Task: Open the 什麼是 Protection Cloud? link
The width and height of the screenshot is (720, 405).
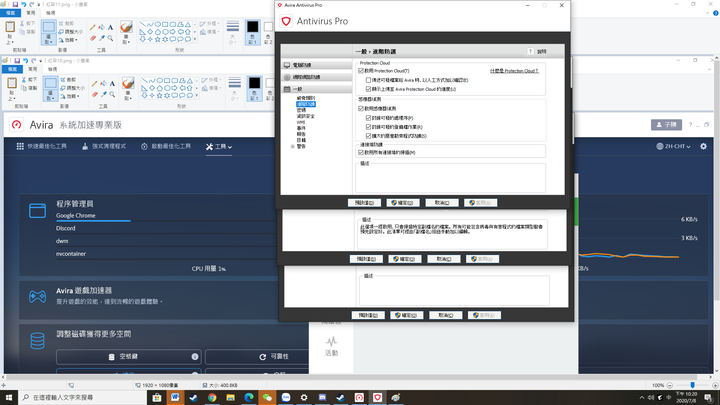Action: [x=514, y=71]
